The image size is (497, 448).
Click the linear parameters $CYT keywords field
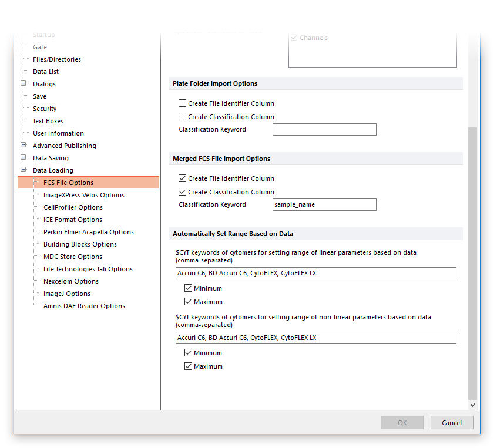tap(315, 274)
